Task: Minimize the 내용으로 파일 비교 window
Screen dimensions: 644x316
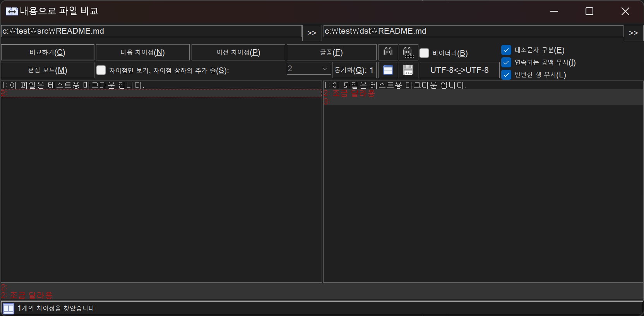Action: 554,11
